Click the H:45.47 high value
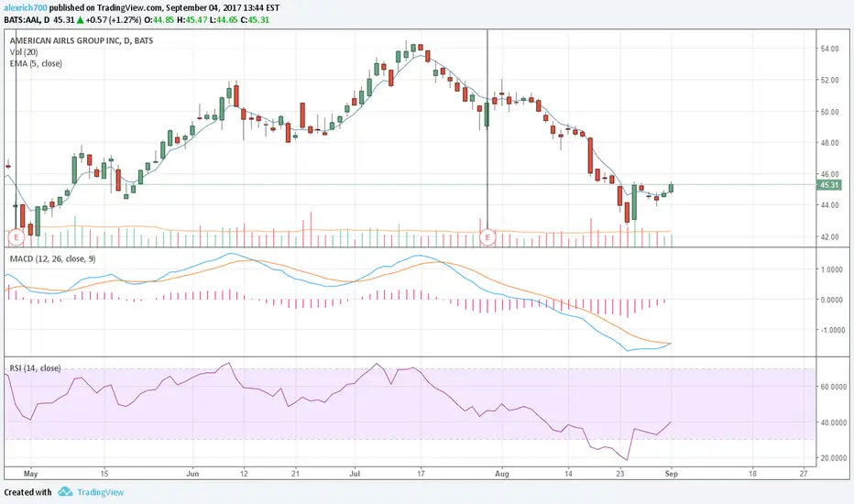The height and width of the screenshot is (504, 854). point(192,20)
